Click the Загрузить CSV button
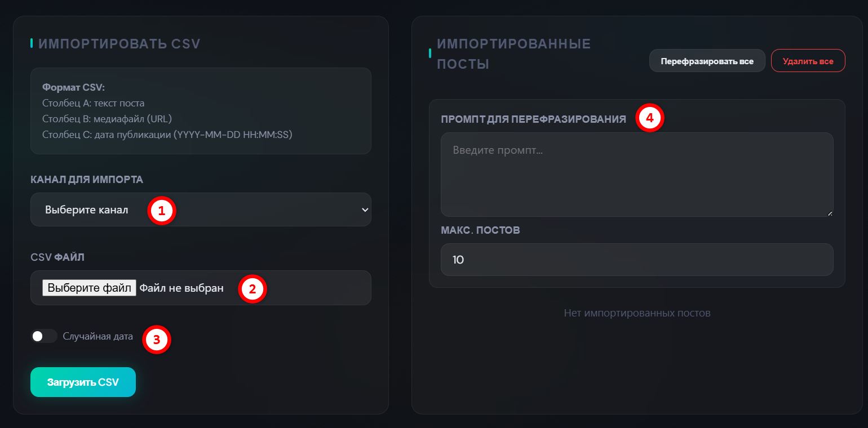Screen dimensions: 868x428 tap(83, 382)
